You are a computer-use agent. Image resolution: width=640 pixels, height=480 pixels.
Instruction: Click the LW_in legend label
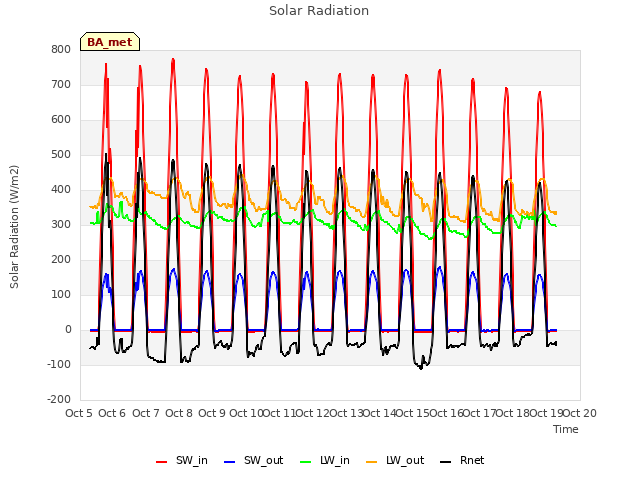335,460
